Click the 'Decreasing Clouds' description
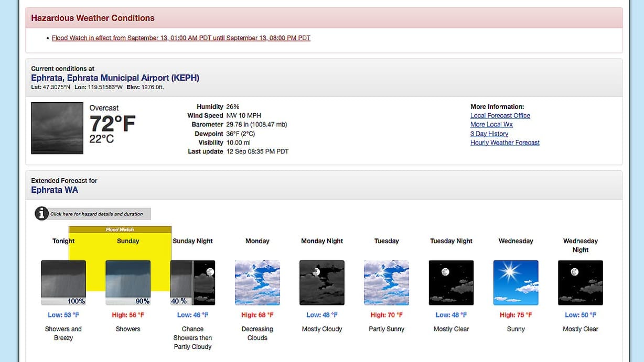 (x=257, y=334)
